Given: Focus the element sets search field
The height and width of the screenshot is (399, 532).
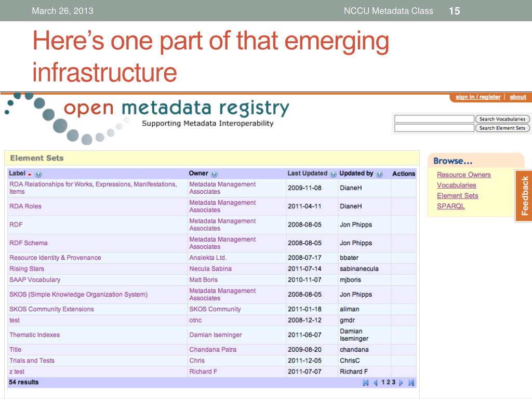Looking at the screenshot, I should (x=434, y=128).
